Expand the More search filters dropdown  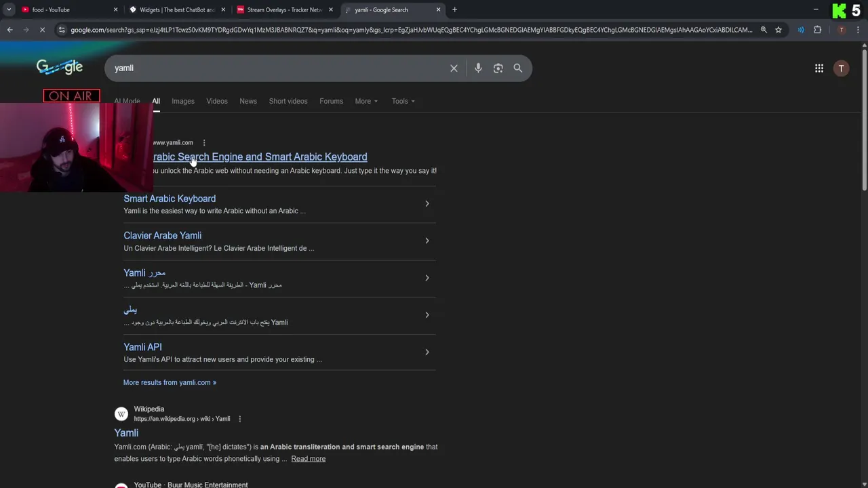tap(366, 101)
